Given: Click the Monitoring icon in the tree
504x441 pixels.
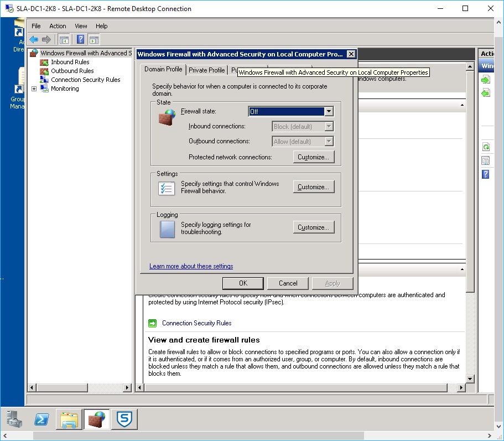Looking at the screenshot, I should (44, 89).
